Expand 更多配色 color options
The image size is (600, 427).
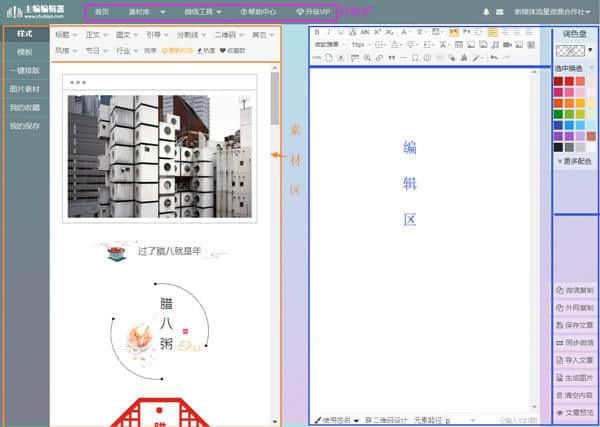point(574,160)
